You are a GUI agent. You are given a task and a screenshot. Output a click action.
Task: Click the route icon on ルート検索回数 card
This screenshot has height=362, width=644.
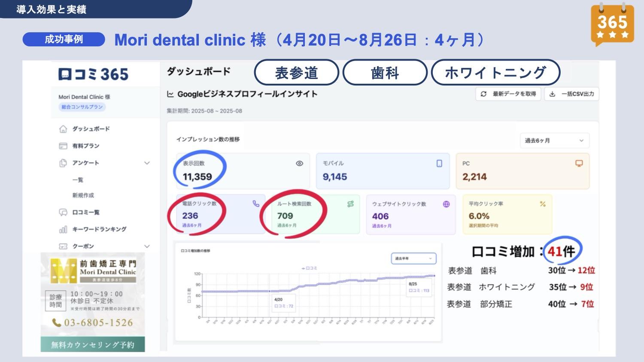(350, 204)
